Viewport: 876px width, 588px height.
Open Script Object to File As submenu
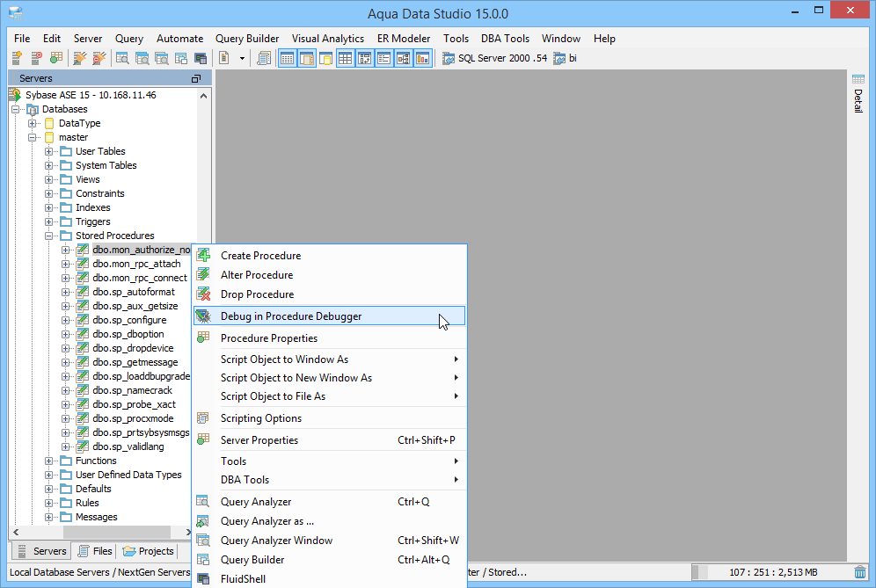329,396
